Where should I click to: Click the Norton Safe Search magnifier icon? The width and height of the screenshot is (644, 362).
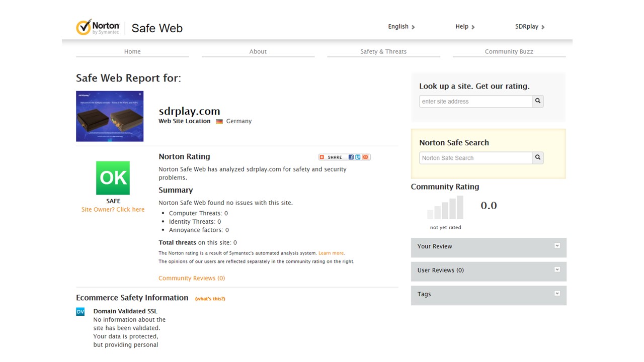point(538,158)
